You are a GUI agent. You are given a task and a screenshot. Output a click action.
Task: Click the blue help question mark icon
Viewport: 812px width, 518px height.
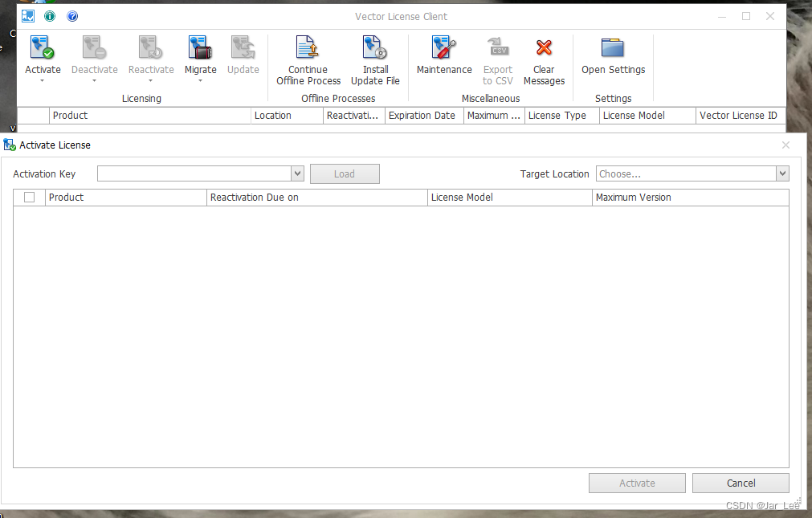click(72, 17)
